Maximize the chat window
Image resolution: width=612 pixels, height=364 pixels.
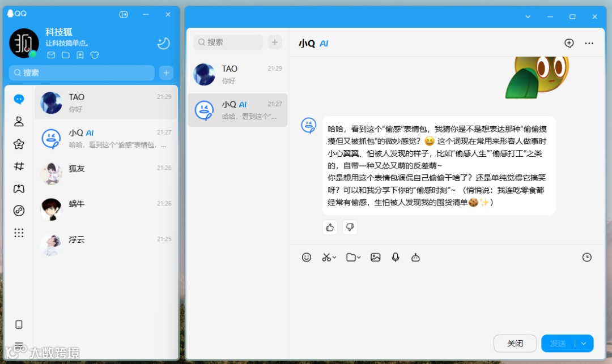coord(572,17)
